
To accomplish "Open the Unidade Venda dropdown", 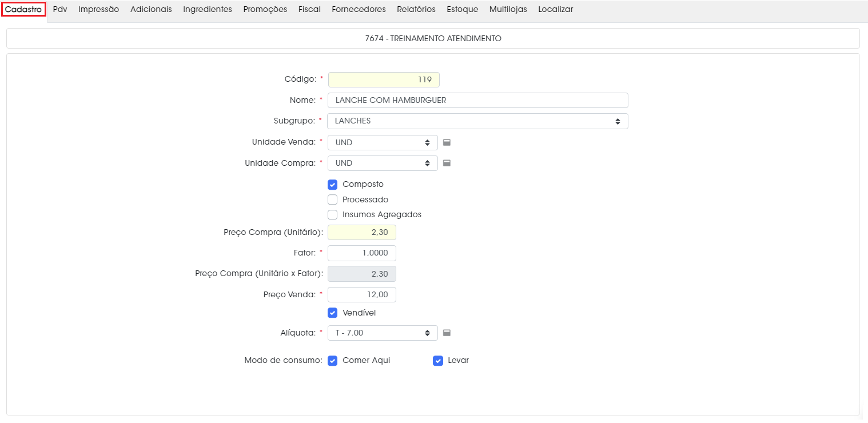I will (x=383, y=142).
